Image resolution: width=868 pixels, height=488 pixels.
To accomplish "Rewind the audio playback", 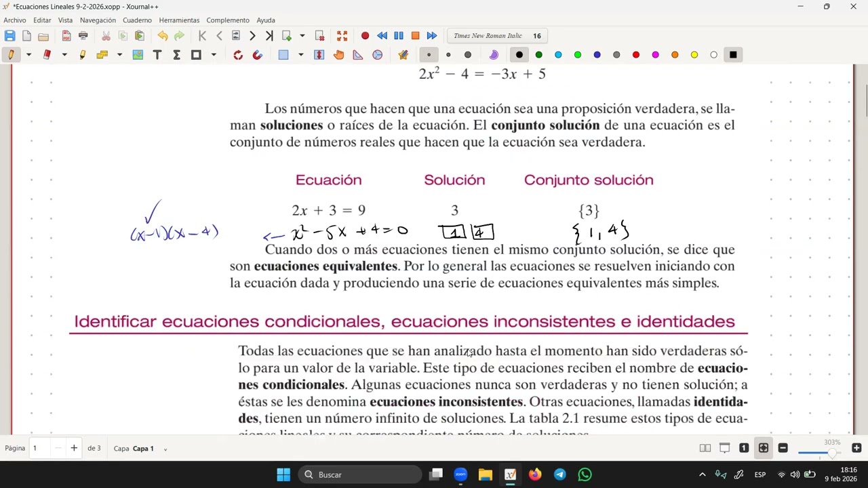I will pos(382,36).
